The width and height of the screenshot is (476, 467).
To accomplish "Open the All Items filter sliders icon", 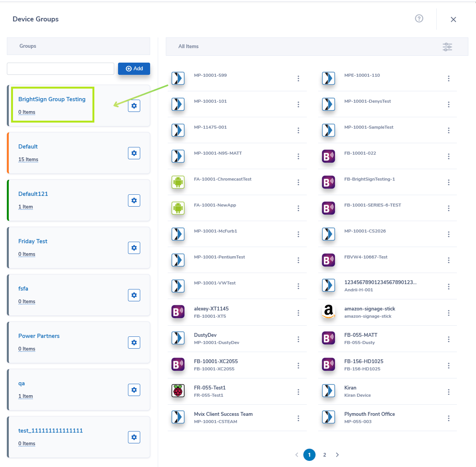I will click(447, 47).
